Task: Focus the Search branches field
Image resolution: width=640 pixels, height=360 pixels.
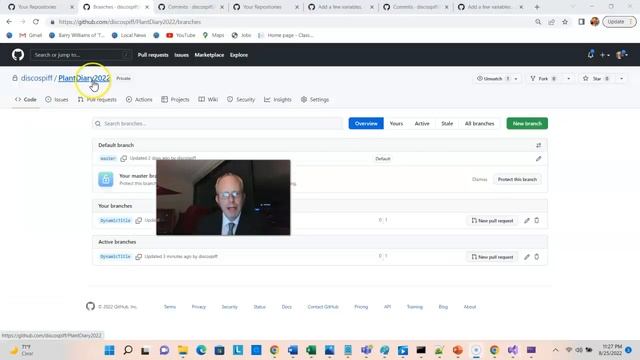Action: tap(217, 123)
